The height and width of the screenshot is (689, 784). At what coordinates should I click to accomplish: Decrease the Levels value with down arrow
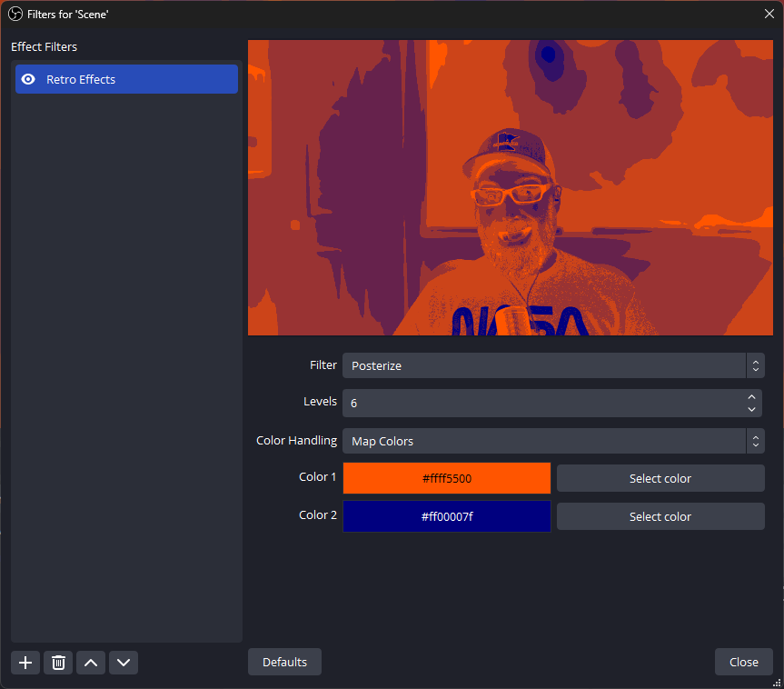coord(751,409)
